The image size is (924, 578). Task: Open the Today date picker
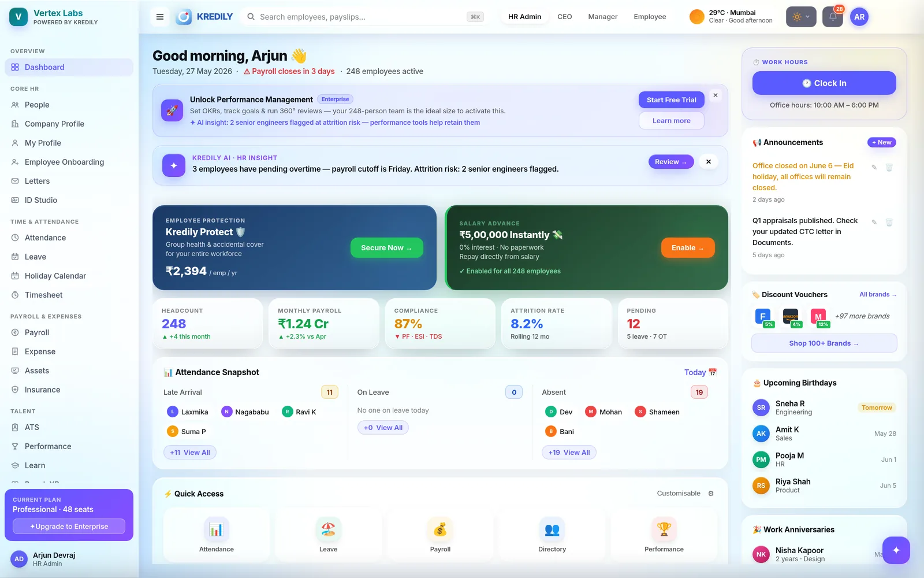pyautogui.click(x=701, y=372)
